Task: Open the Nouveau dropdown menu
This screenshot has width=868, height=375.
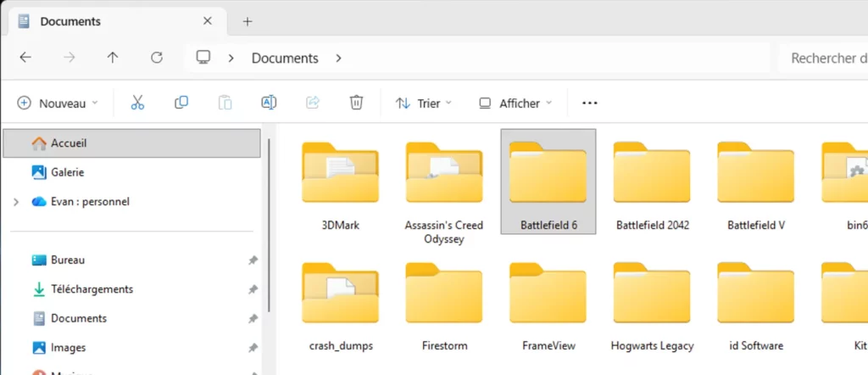Action: pyautogui.click(x=58, y=103)
